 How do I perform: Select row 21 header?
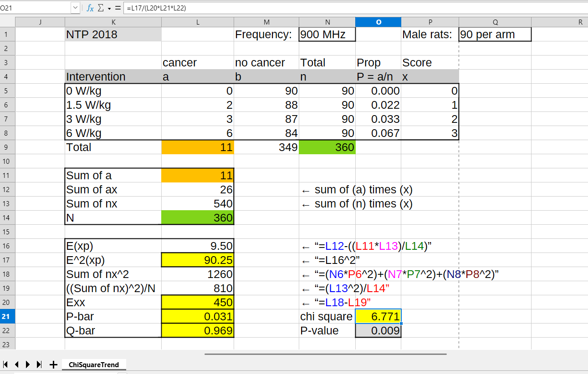click(7, 316)
